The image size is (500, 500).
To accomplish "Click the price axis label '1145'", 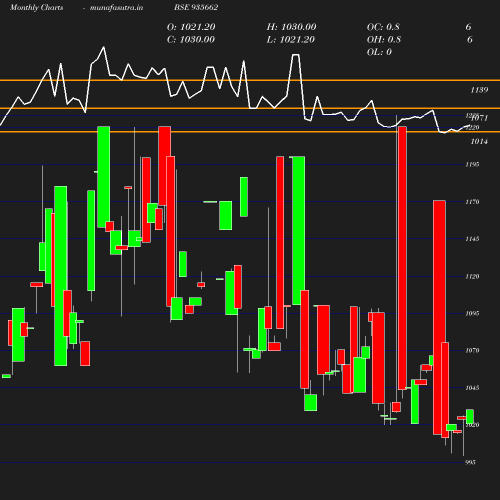I will click(472, 239).
